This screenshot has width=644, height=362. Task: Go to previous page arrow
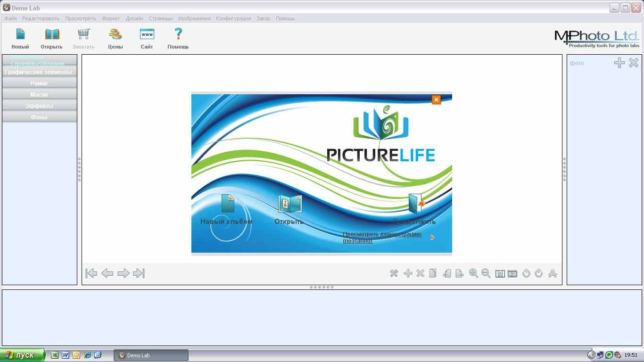tap(107, 273)
